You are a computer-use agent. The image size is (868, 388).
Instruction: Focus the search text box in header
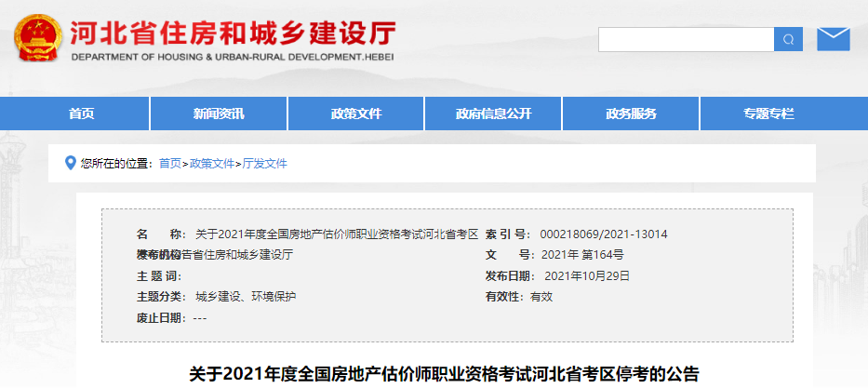[686, 39]
